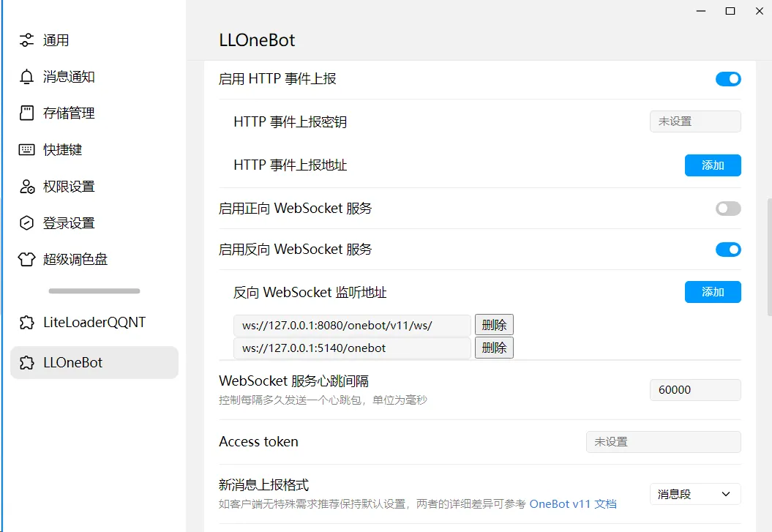Click the hexagon icon beside 登录设置
Image resolution: width=772 pixels, height=532 pixels.
[x=26, y=223]
